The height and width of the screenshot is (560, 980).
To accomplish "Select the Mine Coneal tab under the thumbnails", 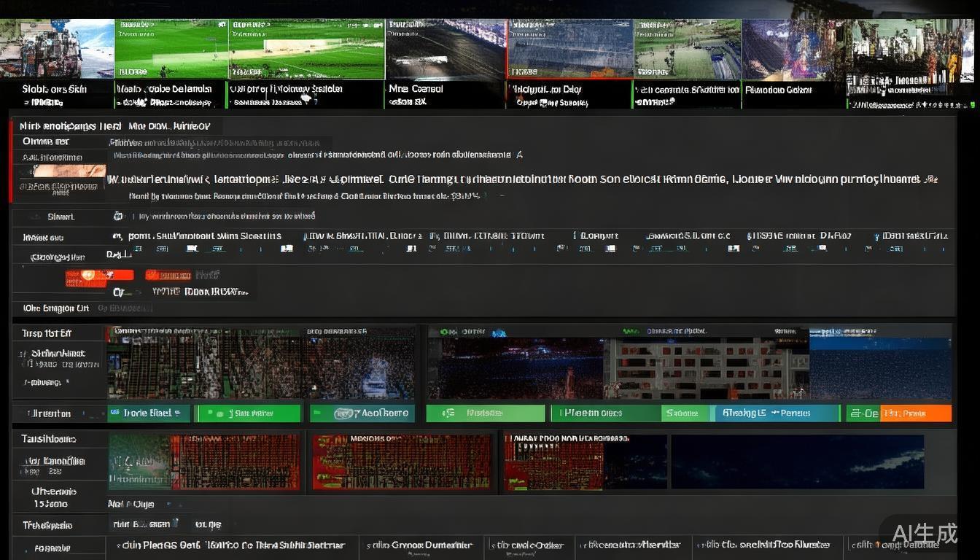I will pyautogui.click(x=416, y=90).
